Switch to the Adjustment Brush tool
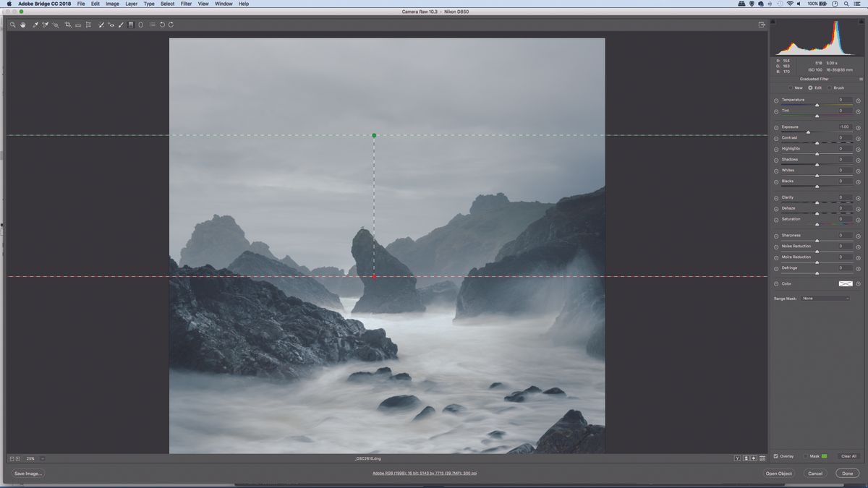This screenshot has width=868, height=488. coord(120,25)
